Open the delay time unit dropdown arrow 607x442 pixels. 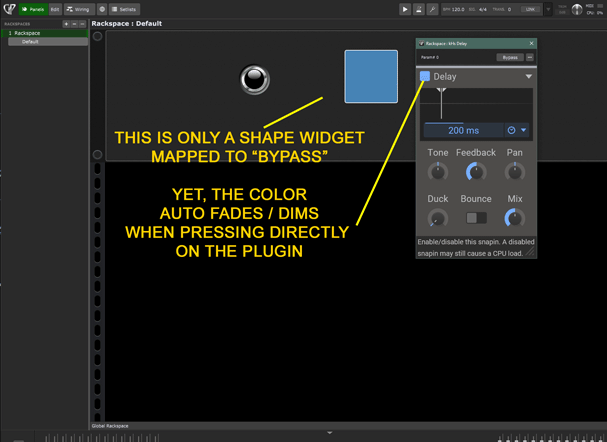click(x=523, y=130)
